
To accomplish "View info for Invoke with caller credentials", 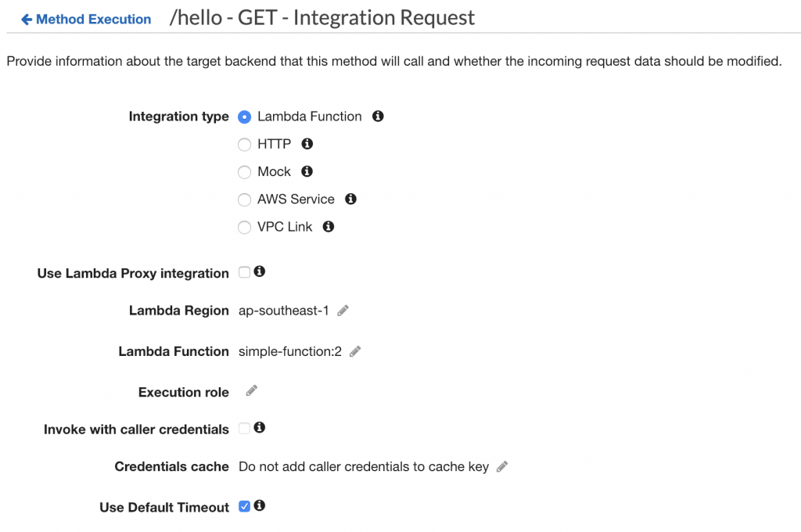I will 259,428.
